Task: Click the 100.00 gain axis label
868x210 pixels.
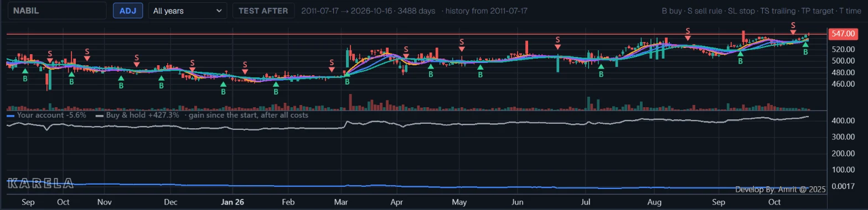Action: [843, 170]
